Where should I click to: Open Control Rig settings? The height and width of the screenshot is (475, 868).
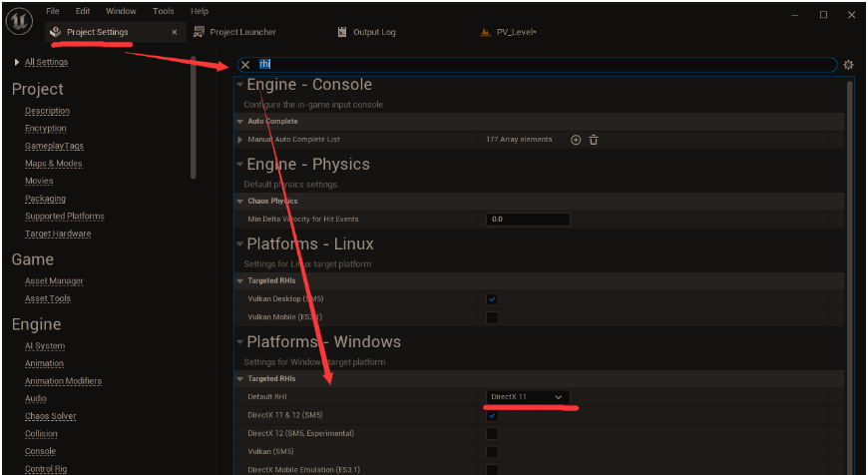(x=45, y=469)
